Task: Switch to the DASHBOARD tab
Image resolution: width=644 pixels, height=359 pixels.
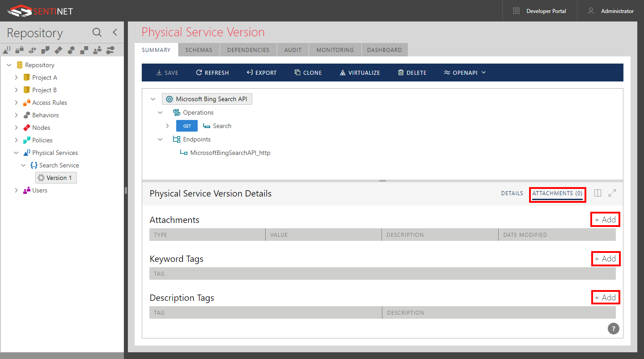Action: [x=385, y=50]
